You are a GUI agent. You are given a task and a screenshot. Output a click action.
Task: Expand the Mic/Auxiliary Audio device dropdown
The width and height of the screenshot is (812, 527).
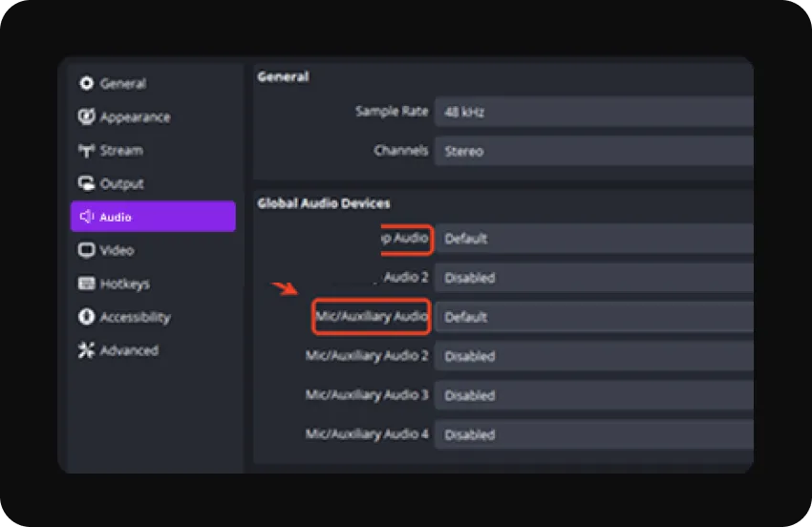click(x=594, y=317)
